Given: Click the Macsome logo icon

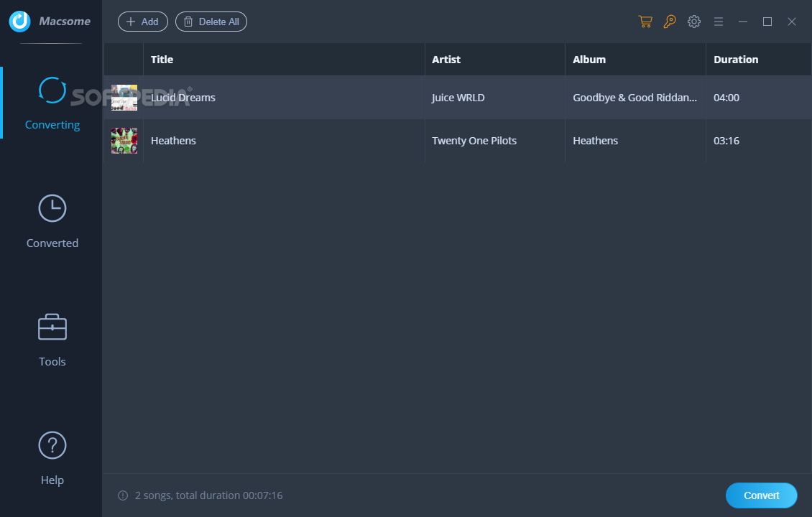Looking at the screenshot, I should [19, 22].
